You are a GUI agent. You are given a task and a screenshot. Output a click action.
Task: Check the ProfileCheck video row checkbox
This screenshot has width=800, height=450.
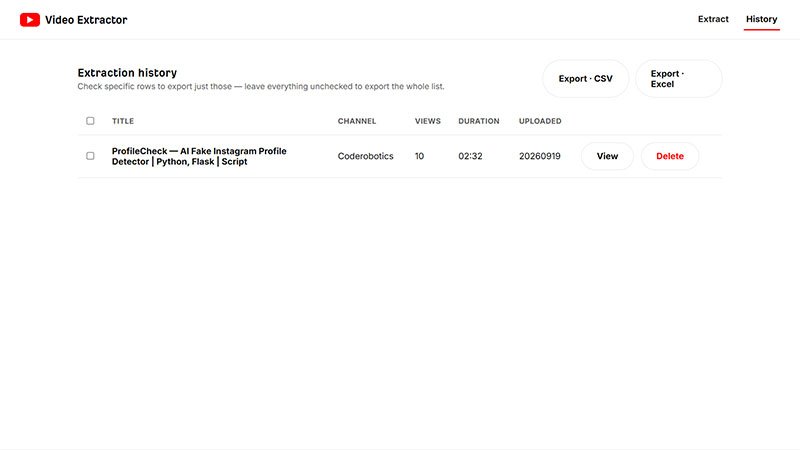pyautogui.click(x=90, y=156)
